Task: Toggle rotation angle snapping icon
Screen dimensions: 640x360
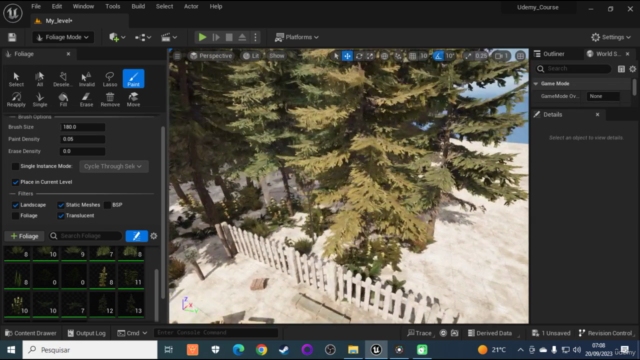Action: [x=438, y=56]
